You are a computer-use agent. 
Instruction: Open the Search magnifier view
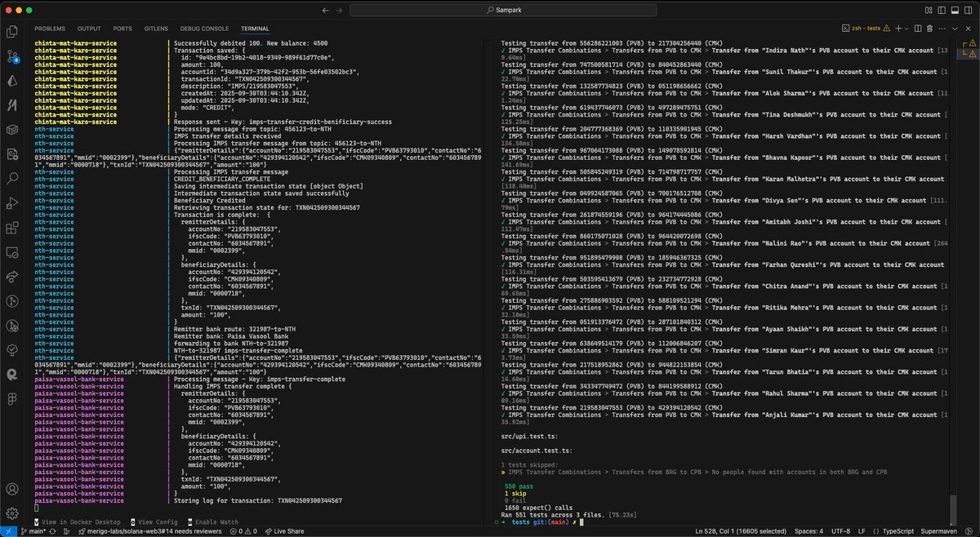11,178
